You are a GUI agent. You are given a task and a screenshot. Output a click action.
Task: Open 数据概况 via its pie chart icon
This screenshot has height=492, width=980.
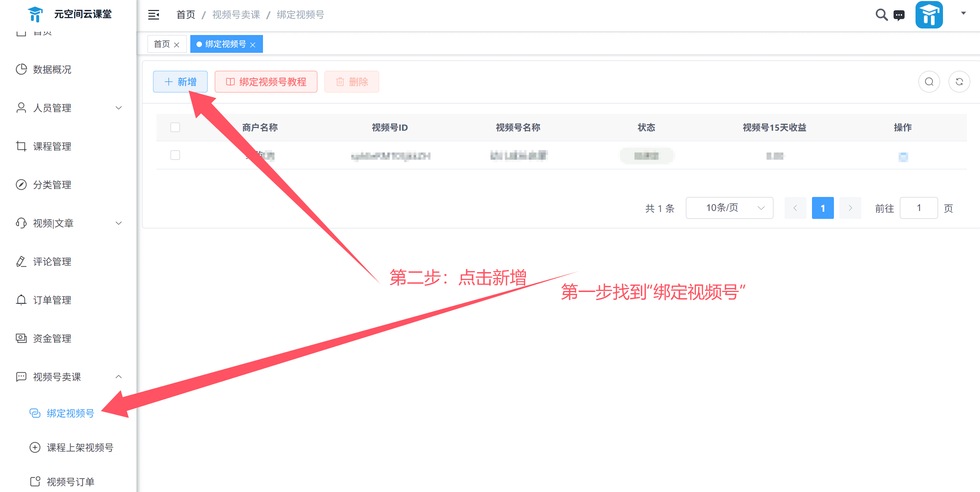point(22,69)
